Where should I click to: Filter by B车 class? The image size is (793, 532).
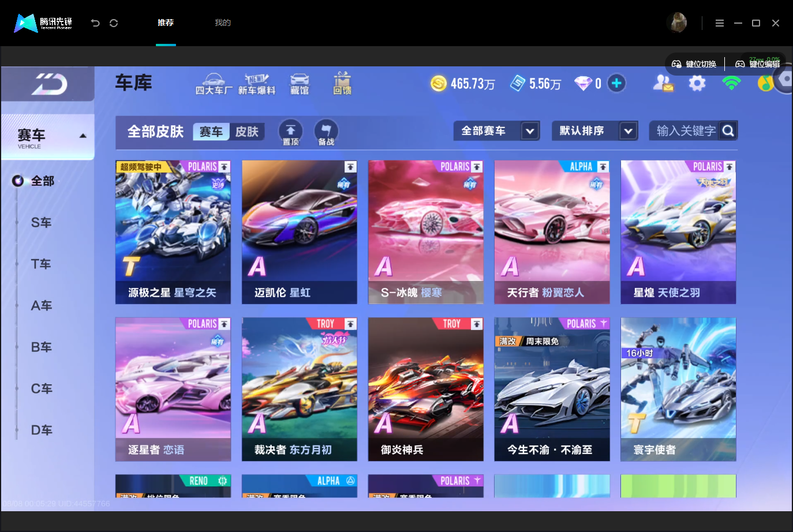pyautogui.click(x=42, y=347)
